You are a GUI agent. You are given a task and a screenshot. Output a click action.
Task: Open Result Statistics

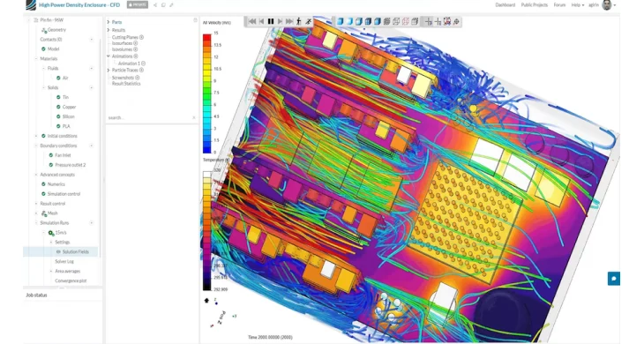click(x=126, y=83)
